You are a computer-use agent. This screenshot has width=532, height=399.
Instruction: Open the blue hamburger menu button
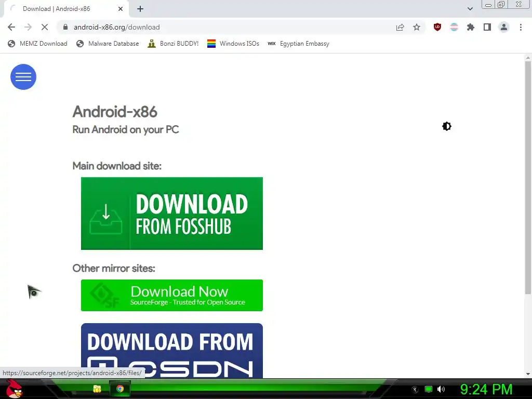pyautogui.click(x=23, y=77)
